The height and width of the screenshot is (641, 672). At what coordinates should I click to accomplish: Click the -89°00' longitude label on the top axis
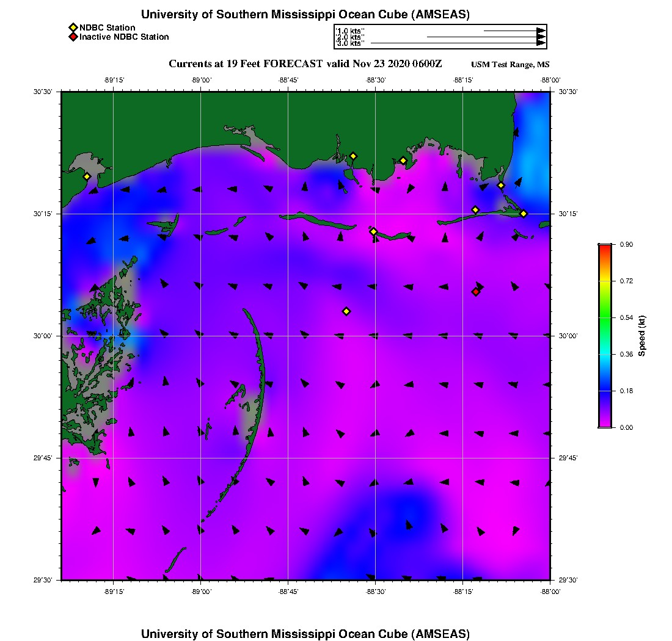click(x=201, y=80)
